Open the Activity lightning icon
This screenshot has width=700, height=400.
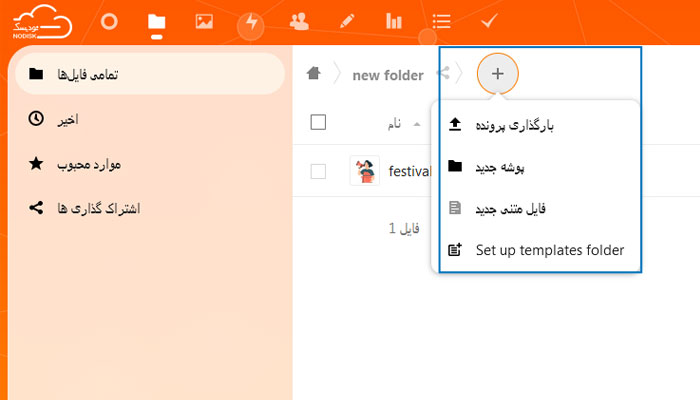click(x=252, y=21)
